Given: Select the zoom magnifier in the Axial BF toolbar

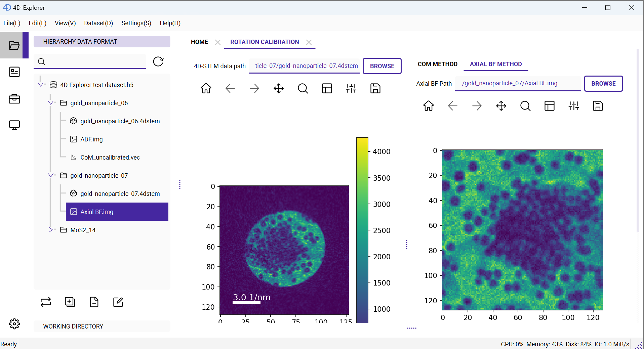Looking at the screenshot, I should click(x=525, y=106).
